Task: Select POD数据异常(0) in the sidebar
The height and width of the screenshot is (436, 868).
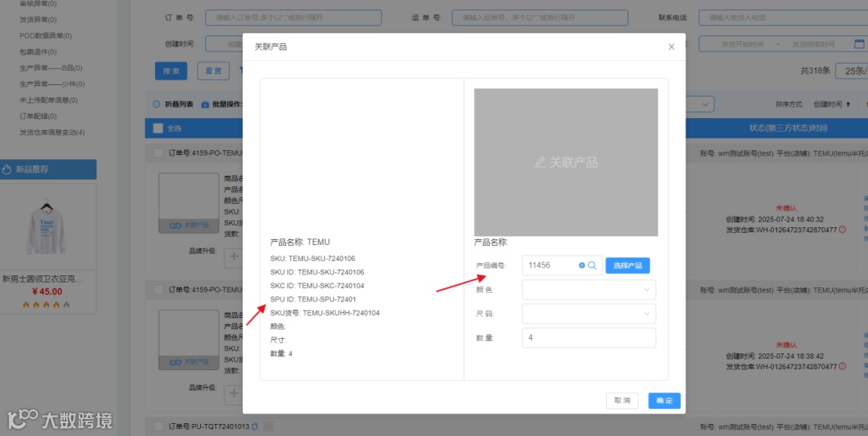Action: click(45, 35)
